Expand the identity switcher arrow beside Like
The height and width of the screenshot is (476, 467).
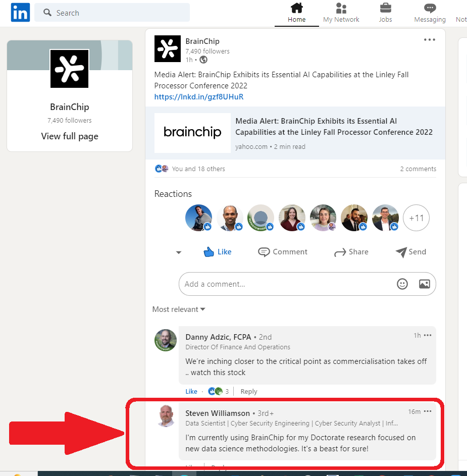pyautogui.click(x=179, y=252)
